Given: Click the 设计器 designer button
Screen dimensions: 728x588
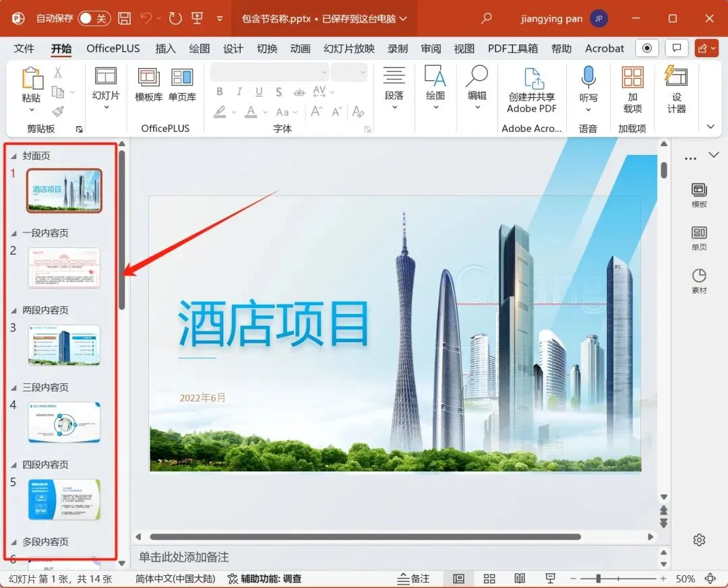Looking at the screenshot, I should 677,90.
